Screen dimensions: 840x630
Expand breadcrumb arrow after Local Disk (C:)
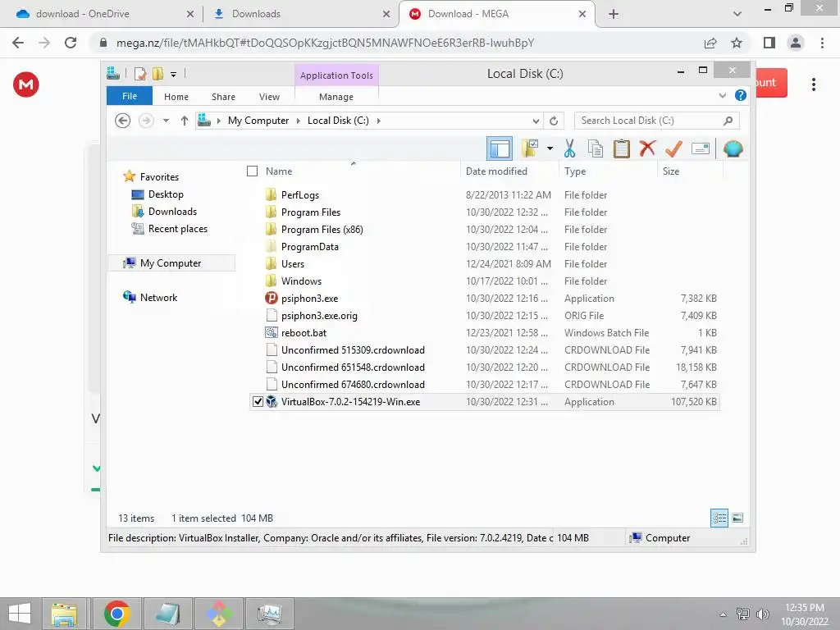[378, 121]
